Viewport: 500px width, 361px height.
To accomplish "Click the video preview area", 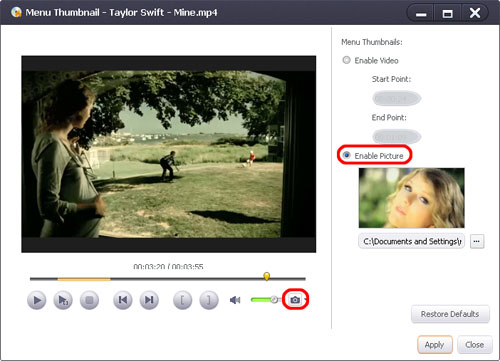I will 169,154.
